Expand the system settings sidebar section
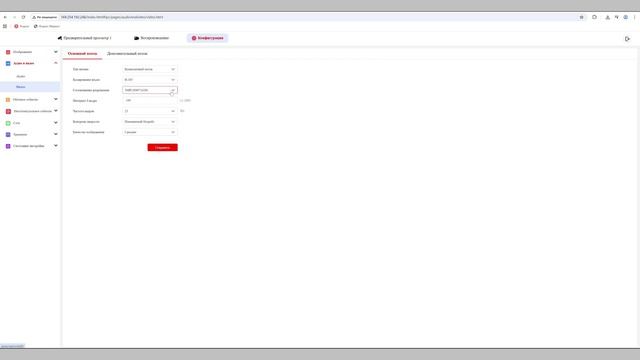Screen dimensions: 640x360 [56, 146]
